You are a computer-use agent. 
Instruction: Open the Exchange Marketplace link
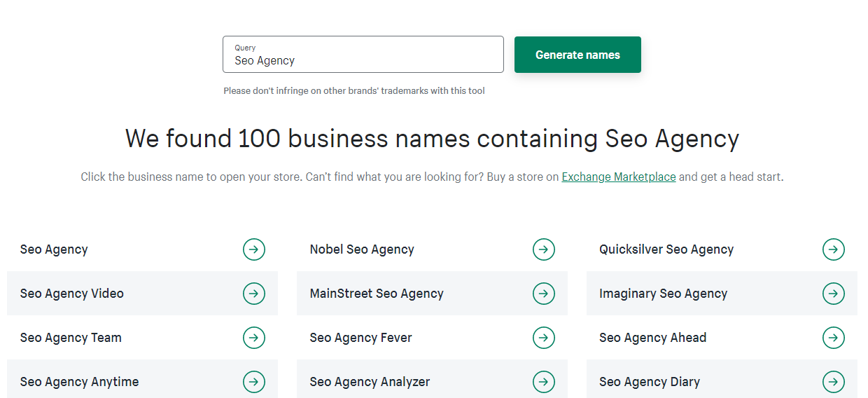619,177
